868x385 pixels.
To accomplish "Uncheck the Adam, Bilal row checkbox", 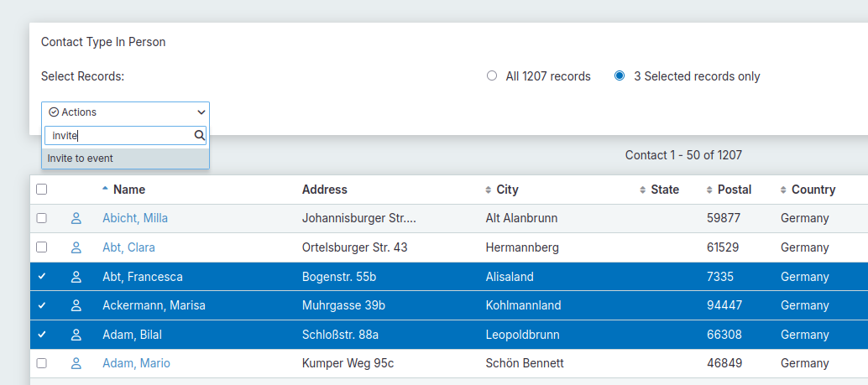I will pyautogui.click(x=42, y=335).
